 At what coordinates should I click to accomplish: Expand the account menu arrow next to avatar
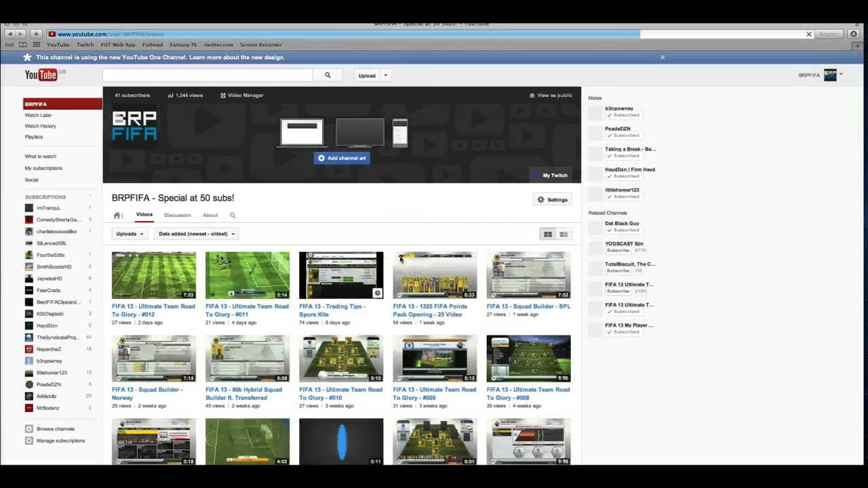click(x=841, y=75)
